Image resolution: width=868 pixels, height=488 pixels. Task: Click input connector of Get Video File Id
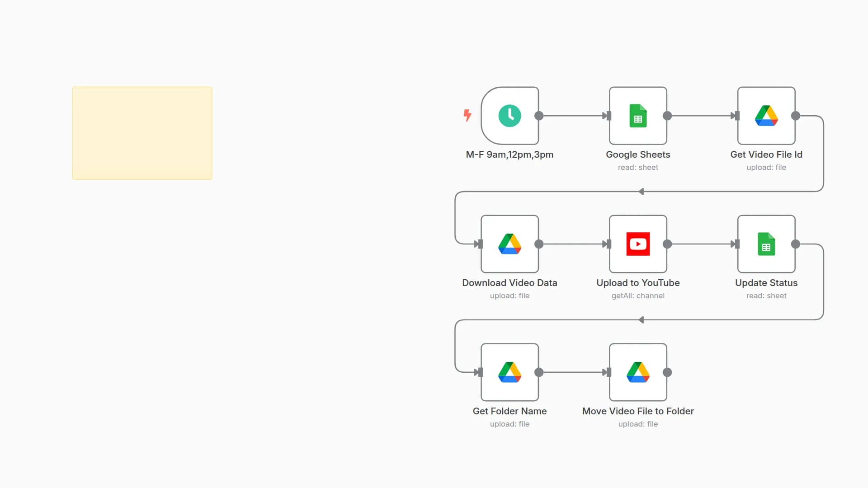tap(737, 116)
